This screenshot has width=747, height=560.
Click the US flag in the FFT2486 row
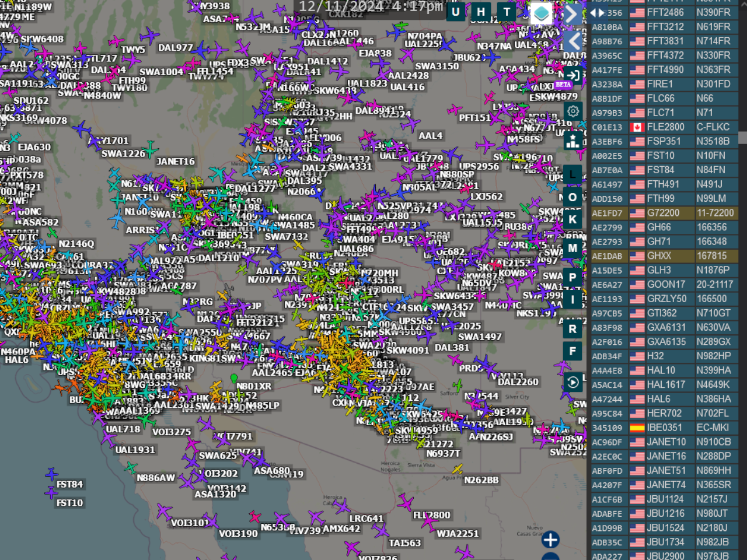(x=637, y=12)
